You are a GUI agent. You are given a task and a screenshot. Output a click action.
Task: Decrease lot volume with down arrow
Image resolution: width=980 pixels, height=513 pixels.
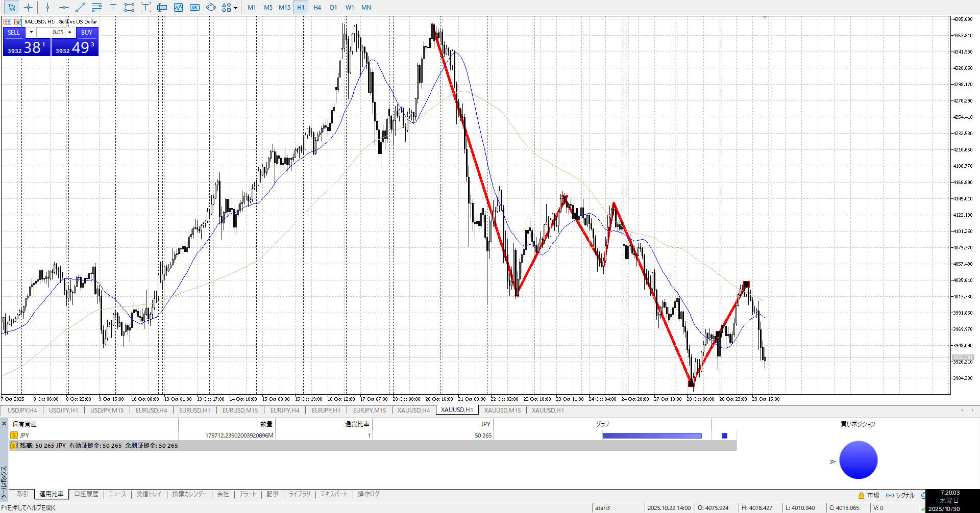pyautogui.click(x=31, y=32)
